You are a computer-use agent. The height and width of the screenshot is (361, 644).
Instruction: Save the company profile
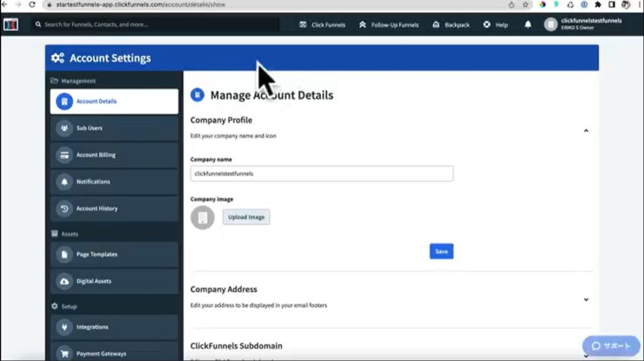click(x=441, y=252)
